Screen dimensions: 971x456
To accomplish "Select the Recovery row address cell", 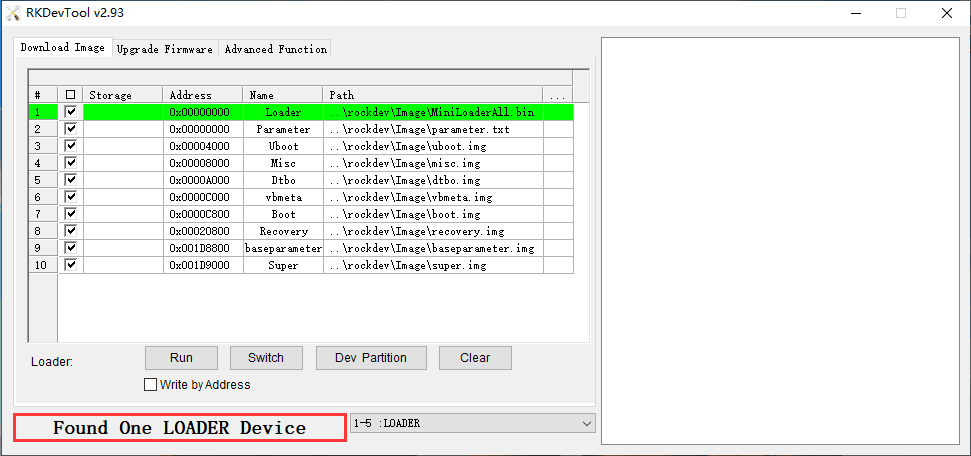I will tap(202, 231).
